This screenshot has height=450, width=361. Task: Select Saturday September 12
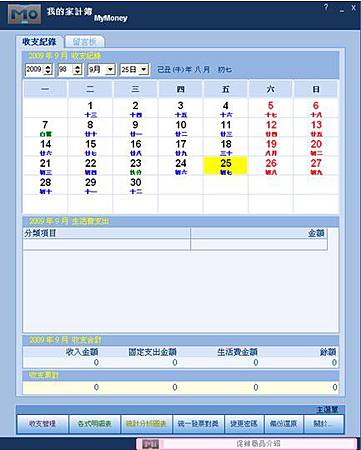pos(271,128)
